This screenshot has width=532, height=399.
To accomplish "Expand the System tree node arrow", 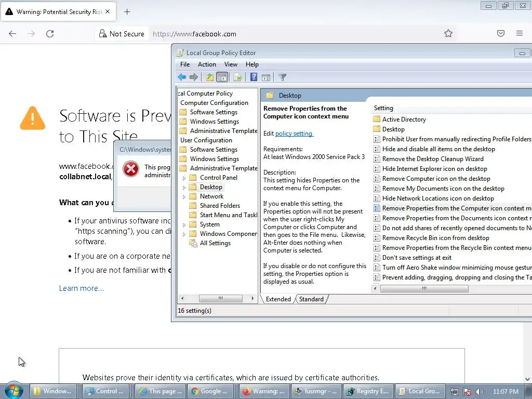I will click(184, 225).
